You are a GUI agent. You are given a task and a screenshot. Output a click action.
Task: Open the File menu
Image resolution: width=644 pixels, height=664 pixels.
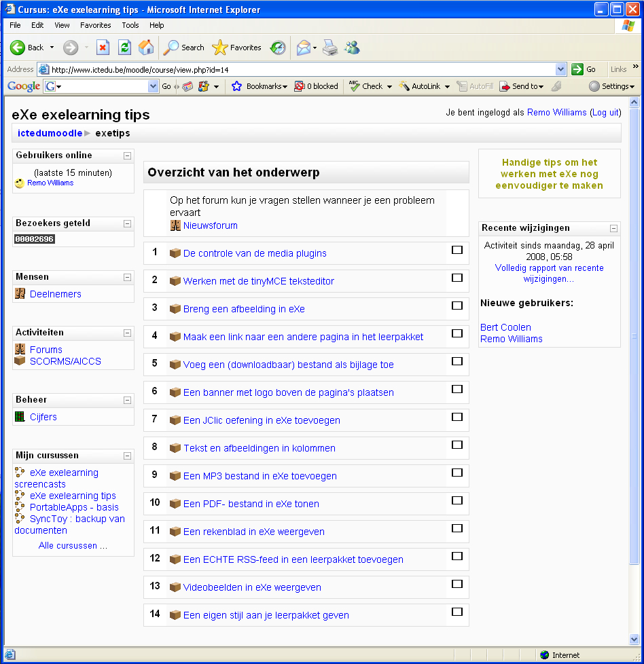15,25
